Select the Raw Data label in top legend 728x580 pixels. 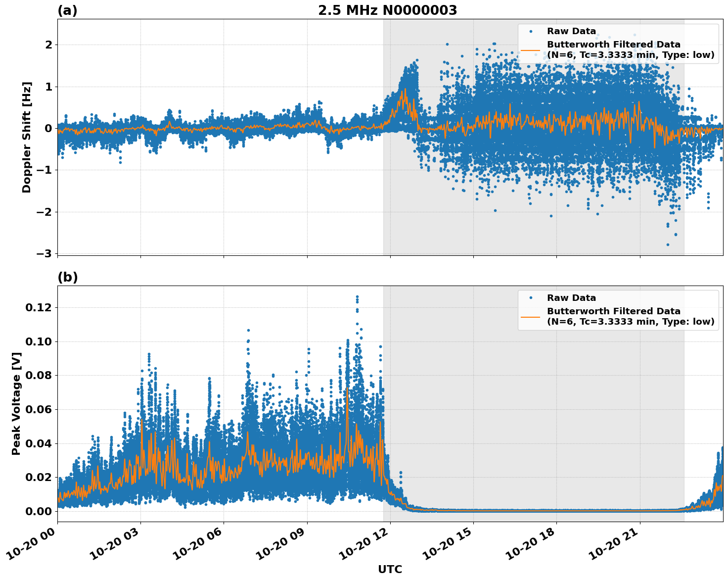click(571, 31)
